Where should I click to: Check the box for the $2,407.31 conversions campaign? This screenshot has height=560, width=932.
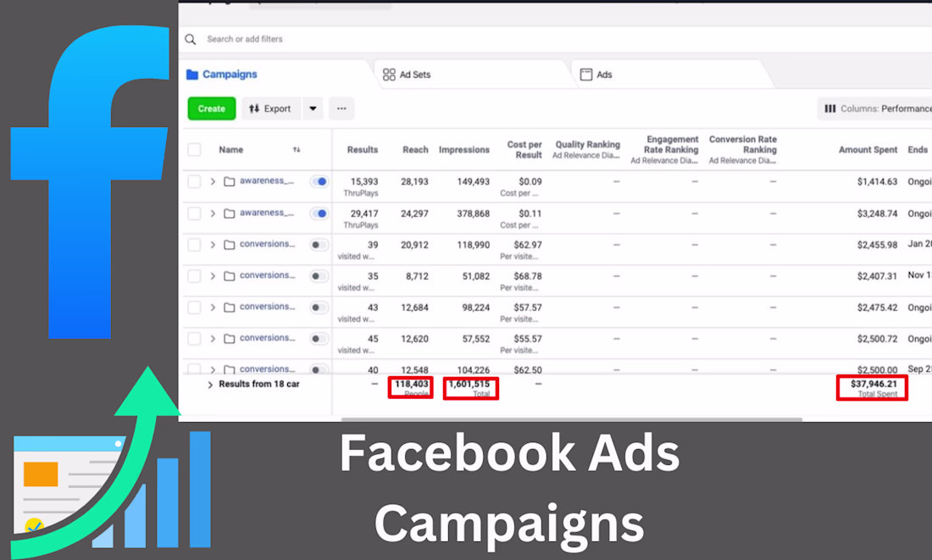tap(194, 276)
